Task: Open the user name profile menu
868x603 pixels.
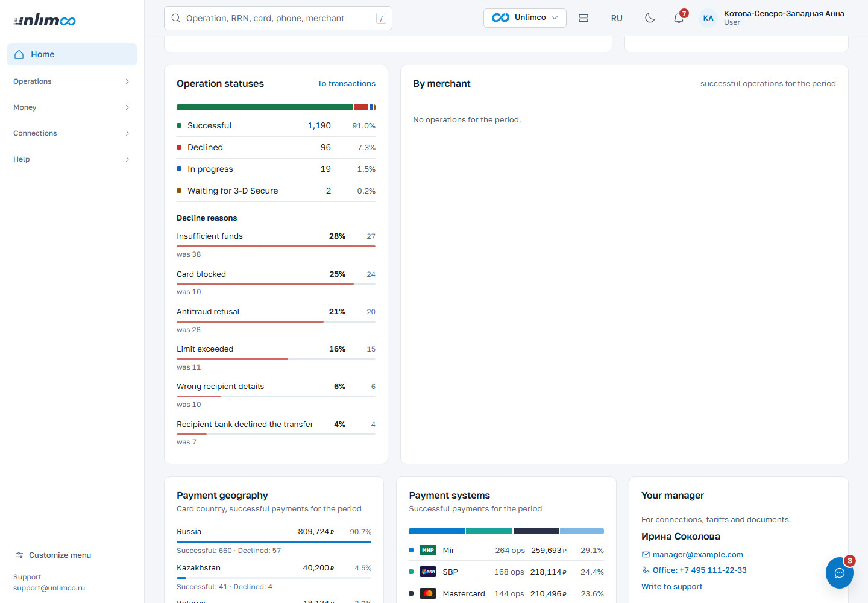Action: 784,18
